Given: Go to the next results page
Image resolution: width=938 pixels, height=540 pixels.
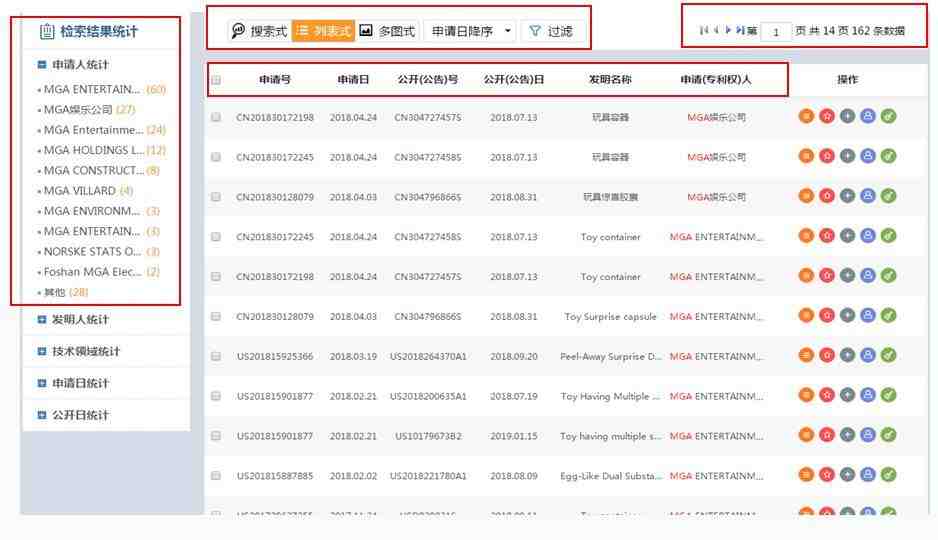Looking at the screenshot, I should [x=728, y=31].
